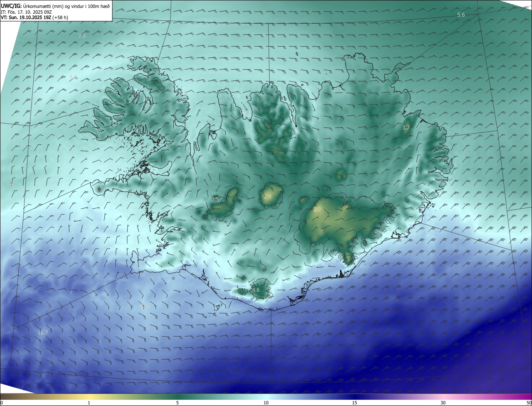The image size is (532, 406).
Task: Click the 4.6 value on southern glacier
Action: tap(256, 290)
